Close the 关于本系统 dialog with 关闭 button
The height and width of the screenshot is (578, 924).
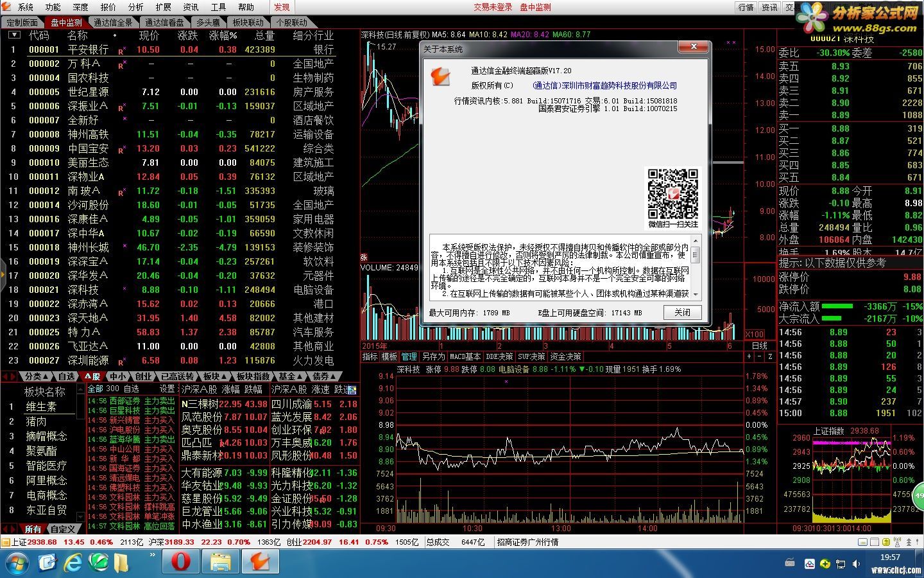coord(682,313)
